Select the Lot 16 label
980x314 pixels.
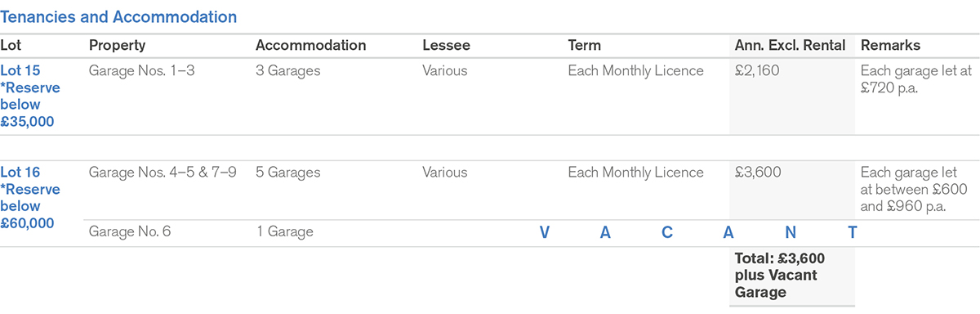tap(20, 173)
